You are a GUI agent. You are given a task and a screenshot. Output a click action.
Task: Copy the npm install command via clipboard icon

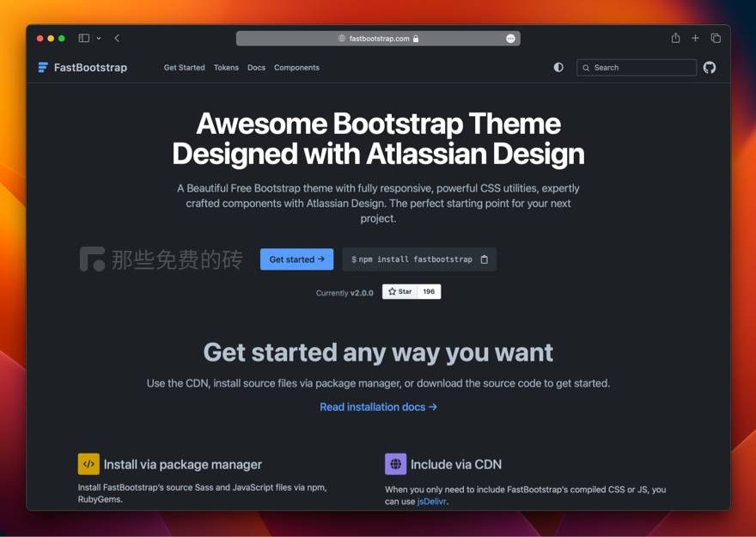484,259
